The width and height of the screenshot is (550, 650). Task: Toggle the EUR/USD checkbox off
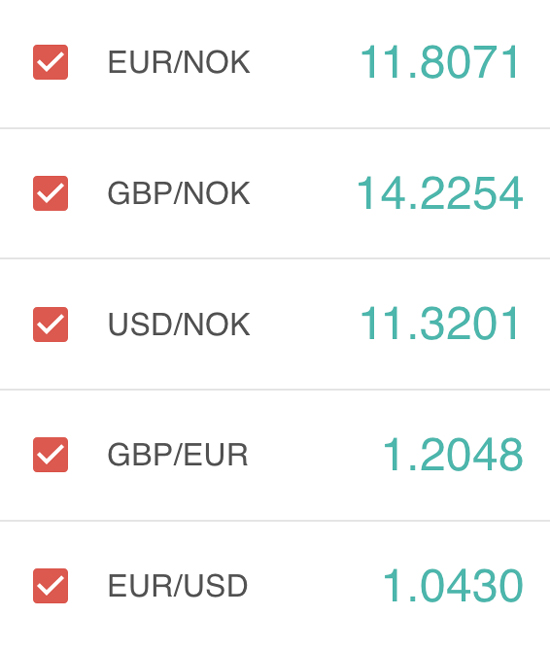51,585
